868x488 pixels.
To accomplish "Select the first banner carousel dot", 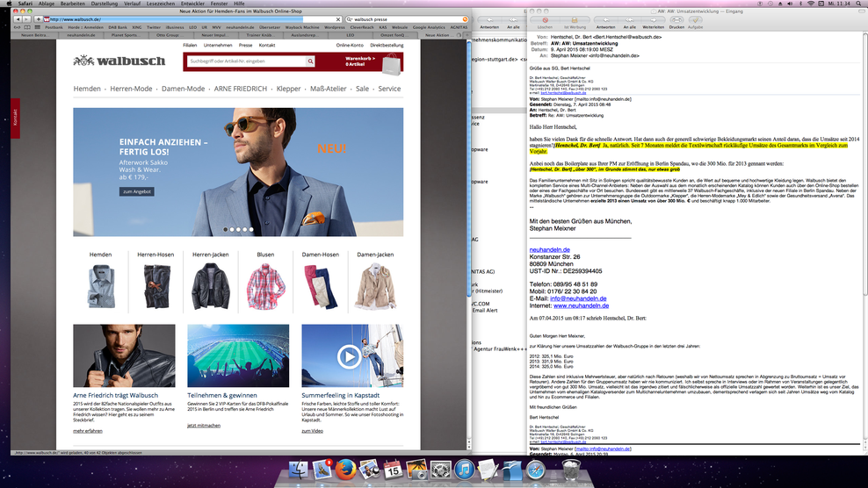I will click(x=225, y=229).
